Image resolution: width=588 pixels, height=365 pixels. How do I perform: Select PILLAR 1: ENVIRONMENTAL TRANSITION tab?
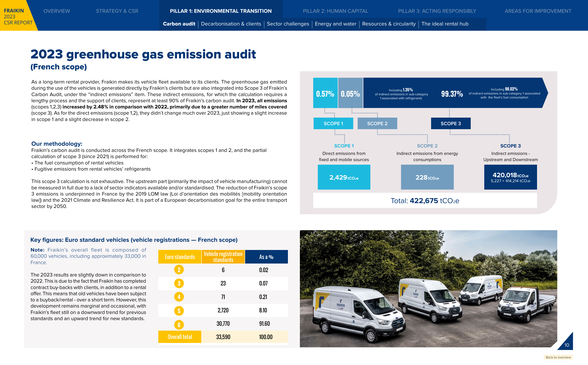[221, 11]
